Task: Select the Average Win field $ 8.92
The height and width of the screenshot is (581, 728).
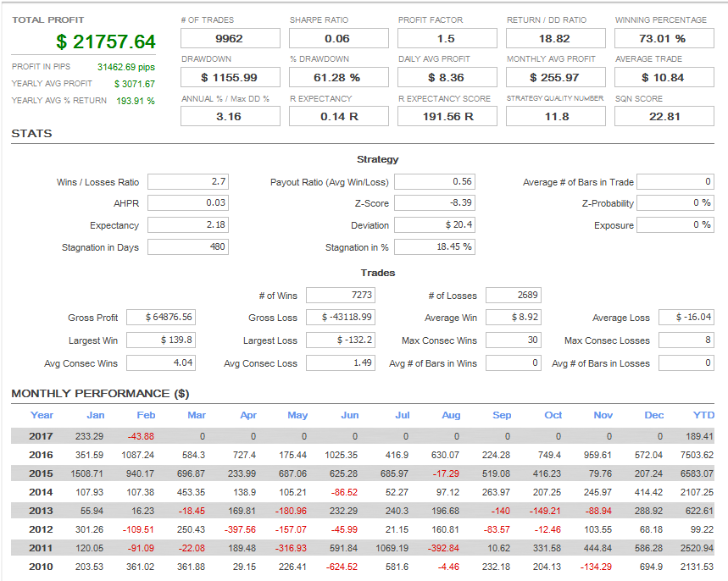Action: click(514, 318)
